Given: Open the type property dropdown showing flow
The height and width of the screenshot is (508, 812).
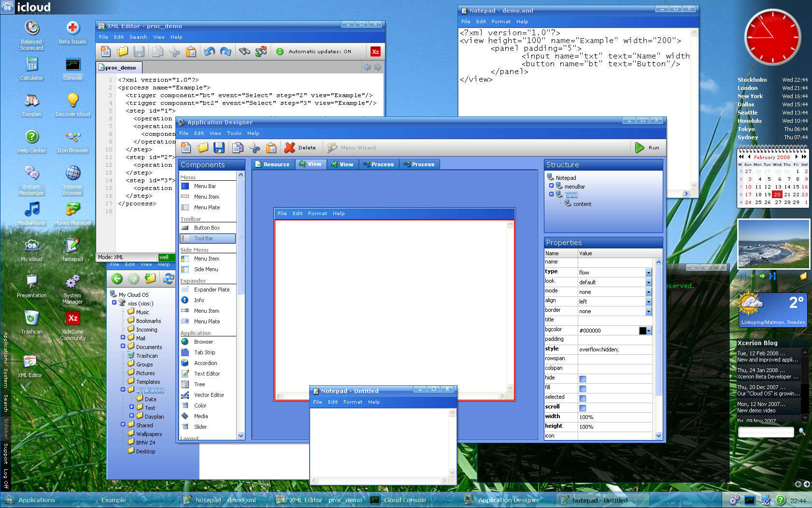Looking at the screenshot, I should (648, 273).
